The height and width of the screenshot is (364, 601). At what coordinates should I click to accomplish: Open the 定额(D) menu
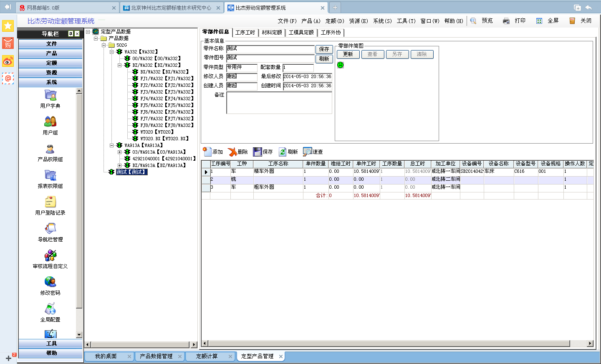pos(335,21)
